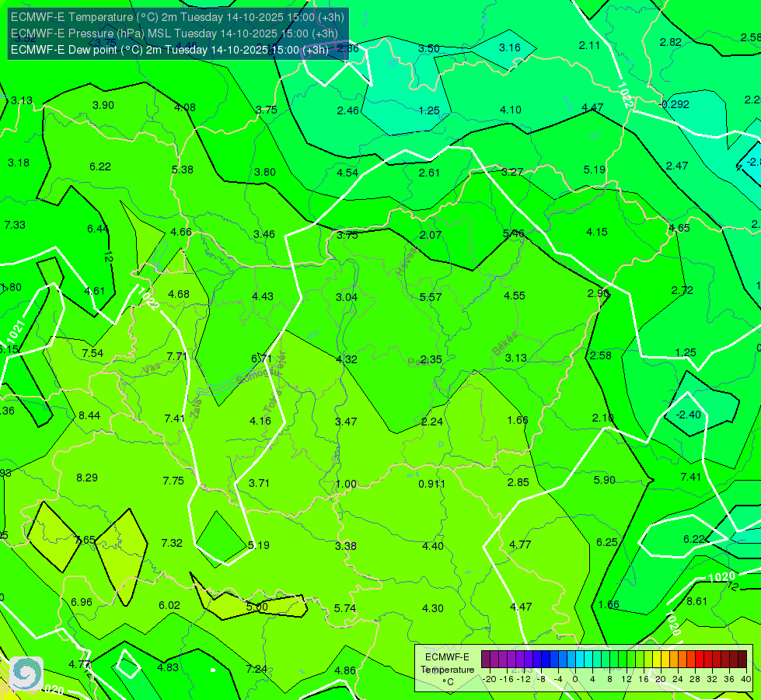This screenshot has width=761, height=700.
Task: Click the dew point value 4.68
Action: [179, 294]
